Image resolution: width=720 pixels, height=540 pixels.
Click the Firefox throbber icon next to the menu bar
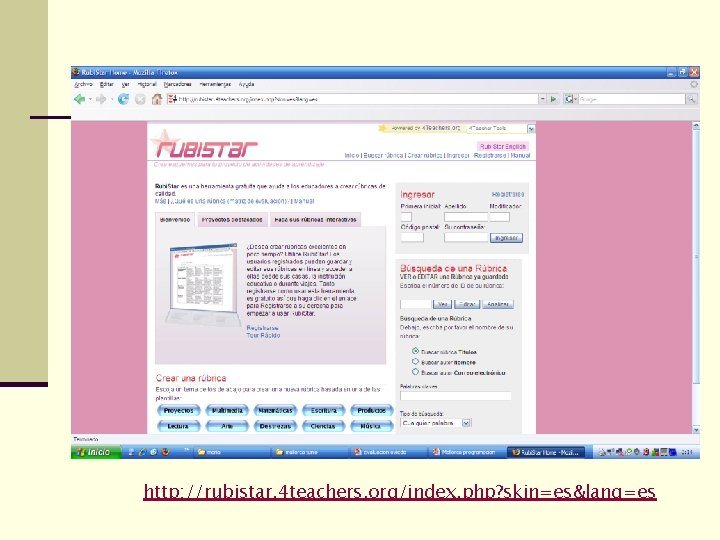click(x=694, y=84)
